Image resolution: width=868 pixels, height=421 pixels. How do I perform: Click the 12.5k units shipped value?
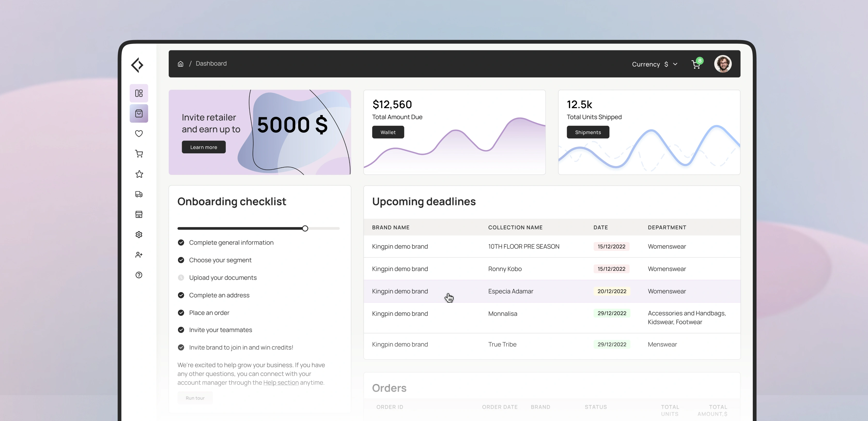(x=579, y=104)
